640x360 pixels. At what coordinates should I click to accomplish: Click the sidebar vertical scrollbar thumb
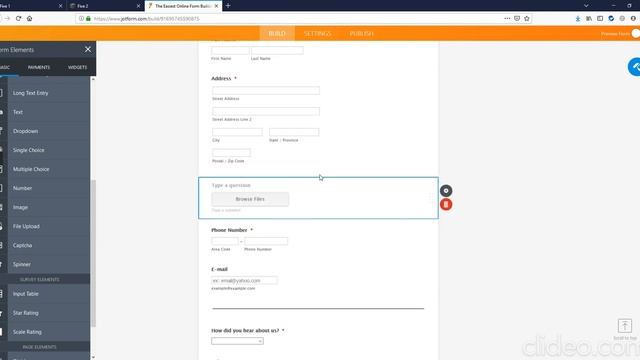click(93, 253)
